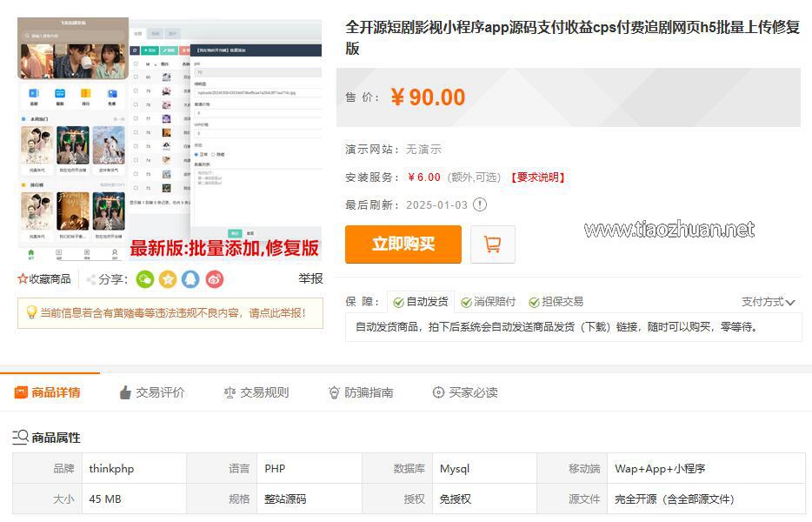Share product via WeChat icon

click(144, 279)
